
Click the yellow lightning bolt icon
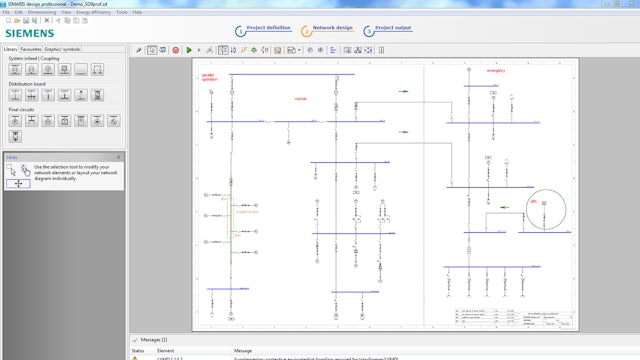click(x=244, y=50)
